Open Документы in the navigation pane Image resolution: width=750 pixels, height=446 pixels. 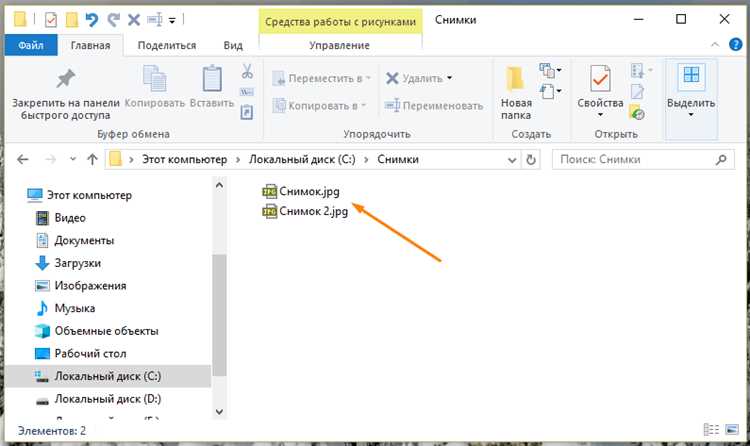pyautogui.click(x=75, y=240)
